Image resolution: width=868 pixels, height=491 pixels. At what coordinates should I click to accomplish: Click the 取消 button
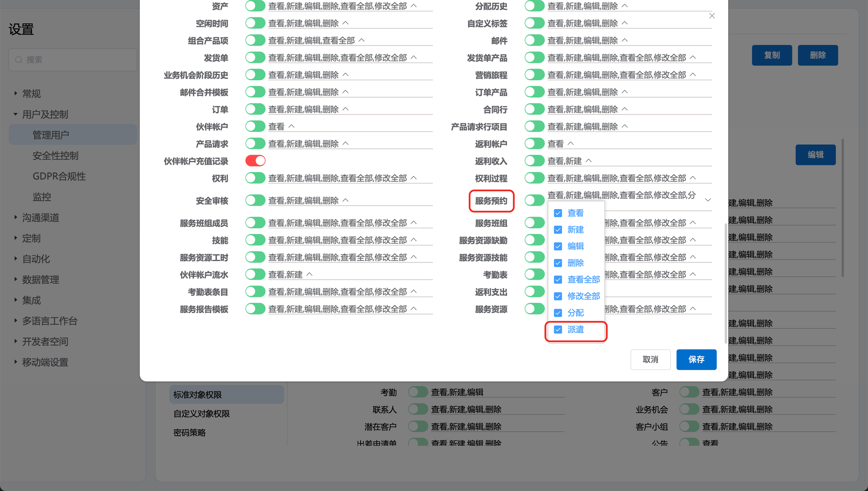[x=650, y=360]
